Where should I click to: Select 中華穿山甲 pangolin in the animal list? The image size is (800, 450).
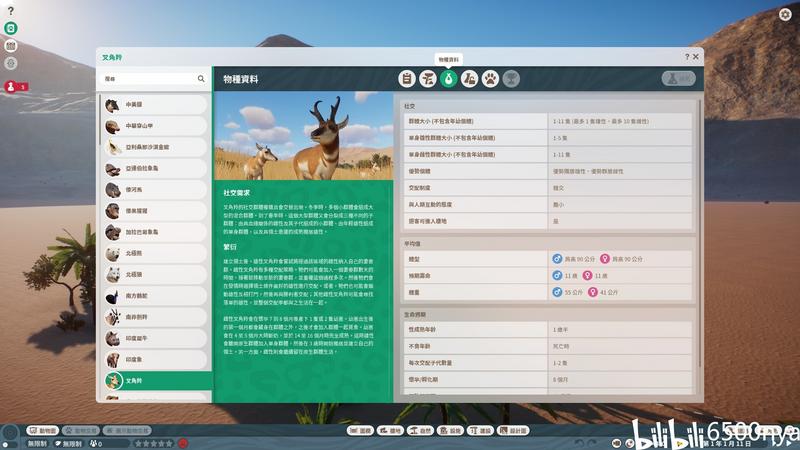click(x=156, y=126)
